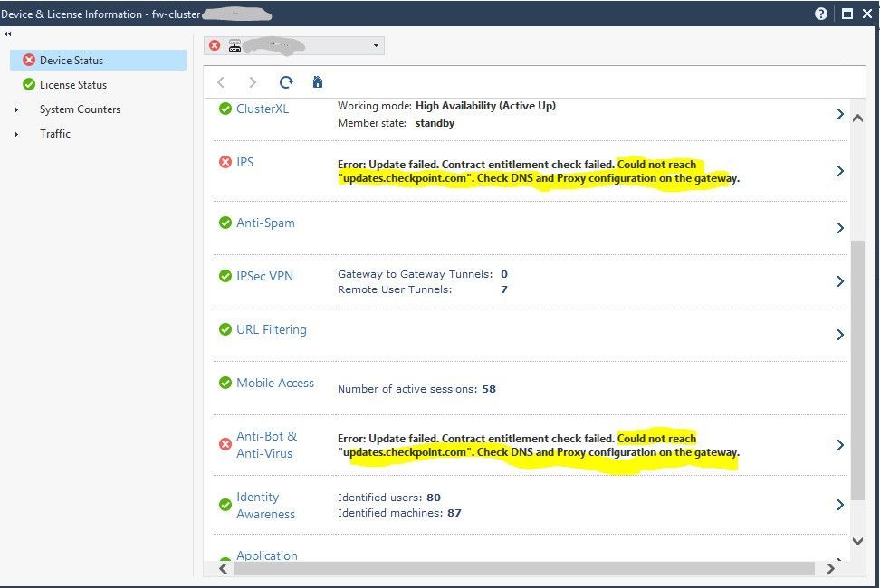Screen dimensions: 880x588
Task: Open the IPSec VPN blade link
Action: pos(264,276)
